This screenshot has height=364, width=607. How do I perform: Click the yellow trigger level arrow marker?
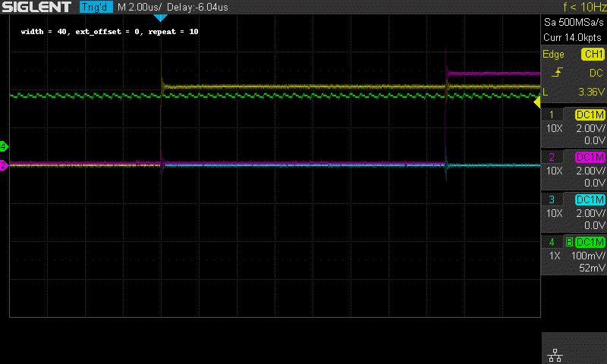(537, 102)
